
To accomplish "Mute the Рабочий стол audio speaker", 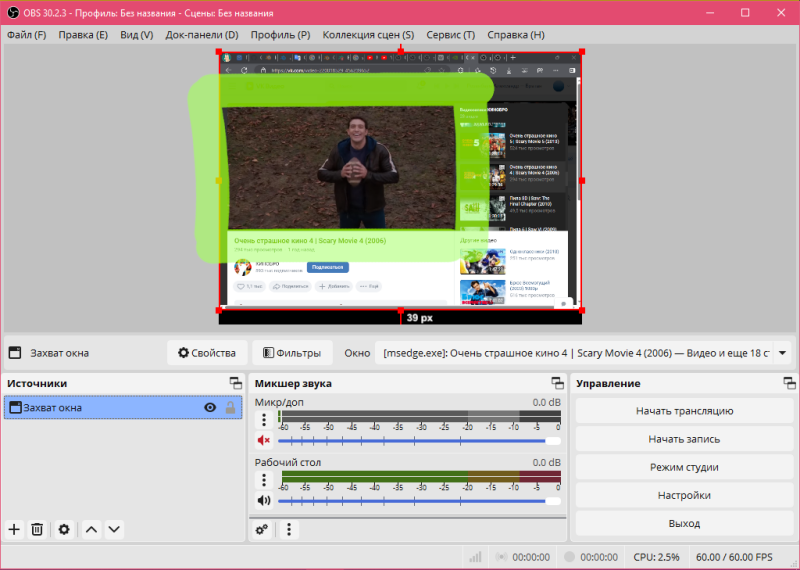I will pyautogui.click(x=264, y=500).
